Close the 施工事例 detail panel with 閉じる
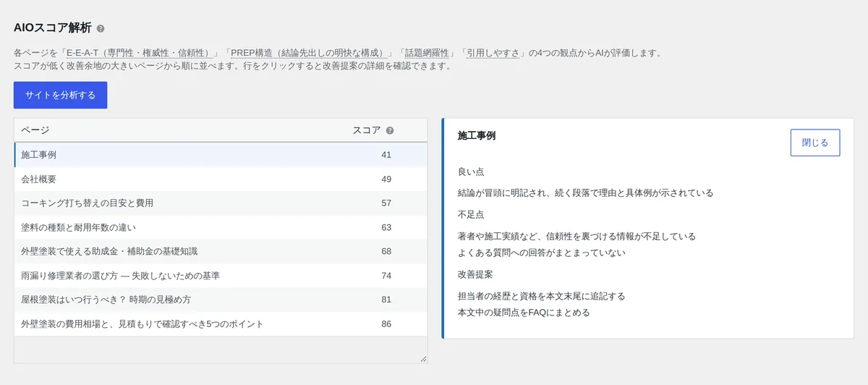Screen dimensions: 868x385 pos(815,143)
